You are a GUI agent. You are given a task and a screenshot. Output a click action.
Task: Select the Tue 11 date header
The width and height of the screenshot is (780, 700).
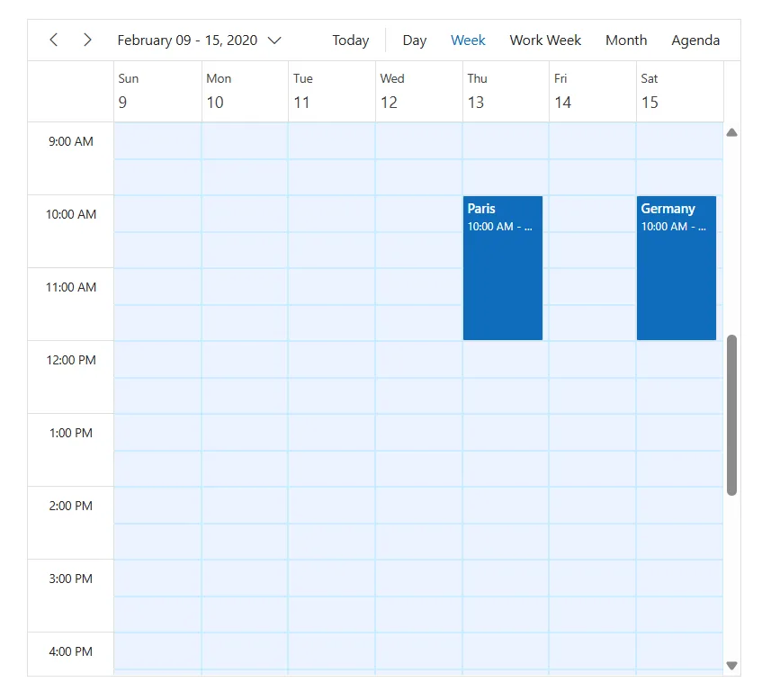click(332, 91)
